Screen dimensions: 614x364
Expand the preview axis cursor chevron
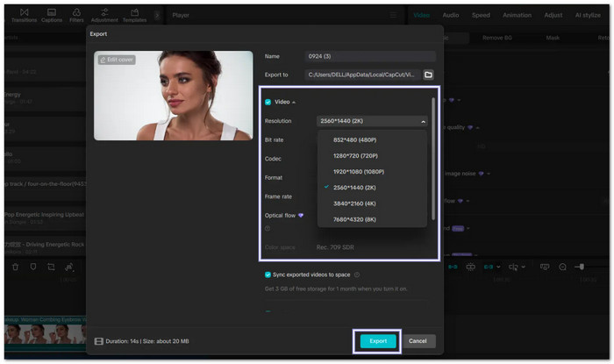click(524, 267)
